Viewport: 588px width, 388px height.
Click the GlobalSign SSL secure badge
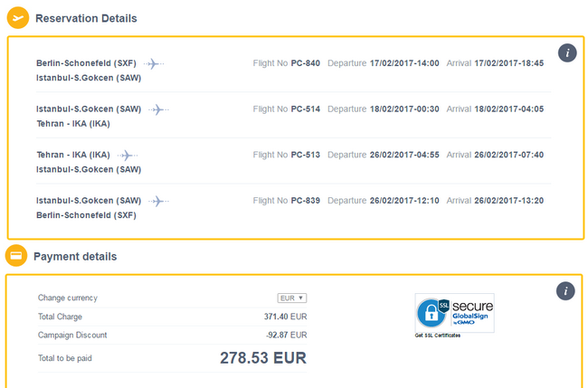coord(454,313)
